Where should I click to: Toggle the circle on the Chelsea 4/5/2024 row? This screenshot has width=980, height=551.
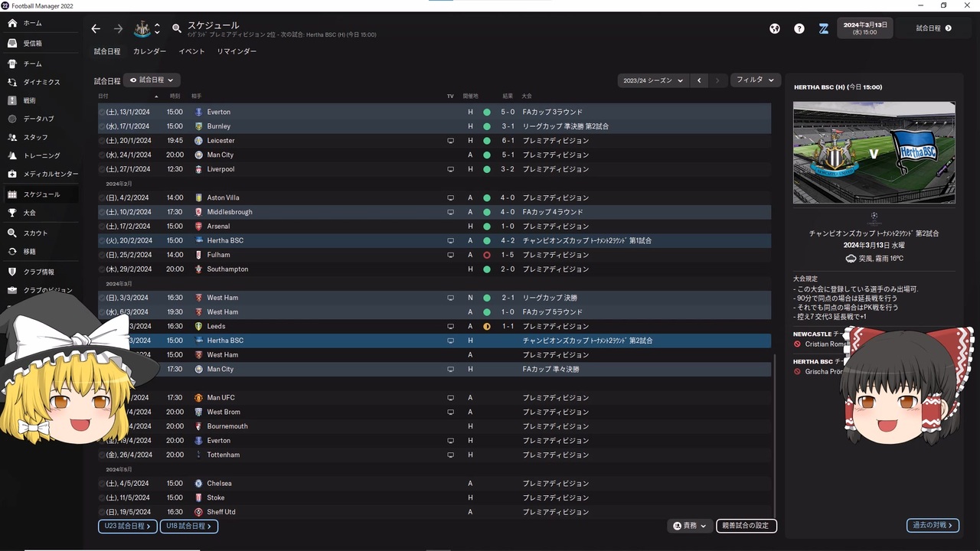point(103,484)
